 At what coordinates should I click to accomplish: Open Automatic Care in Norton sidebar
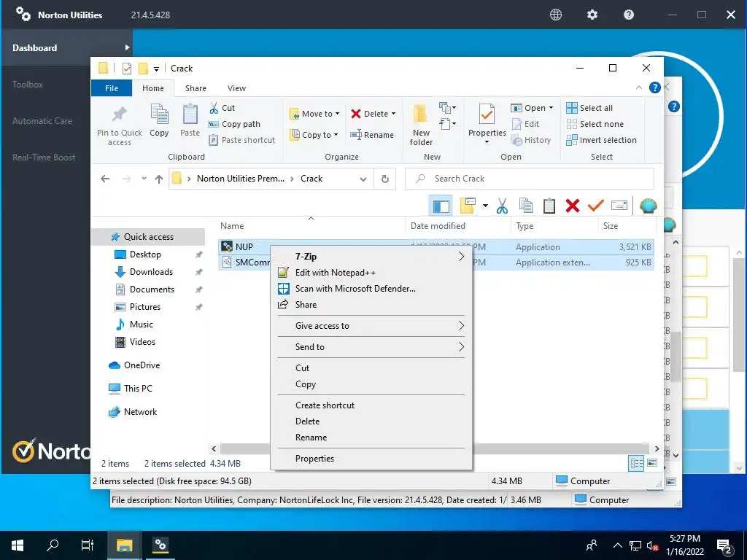42,121
